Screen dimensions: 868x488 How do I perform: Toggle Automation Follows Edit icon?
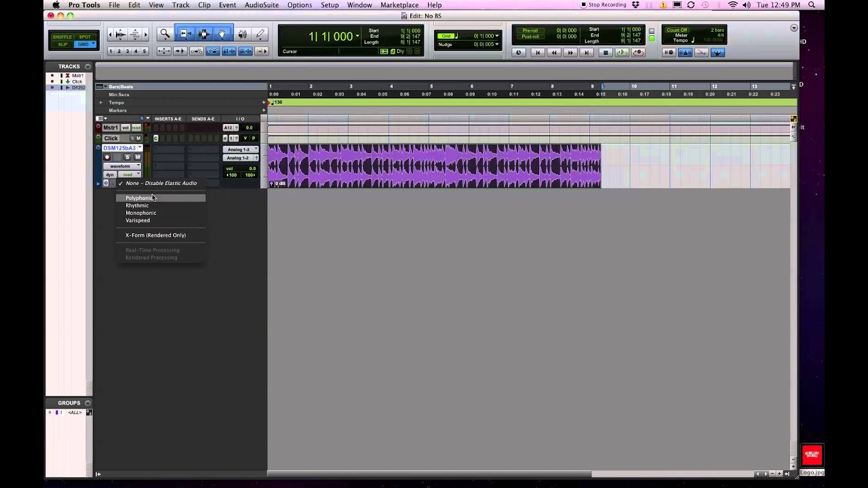tap(213, 51)
